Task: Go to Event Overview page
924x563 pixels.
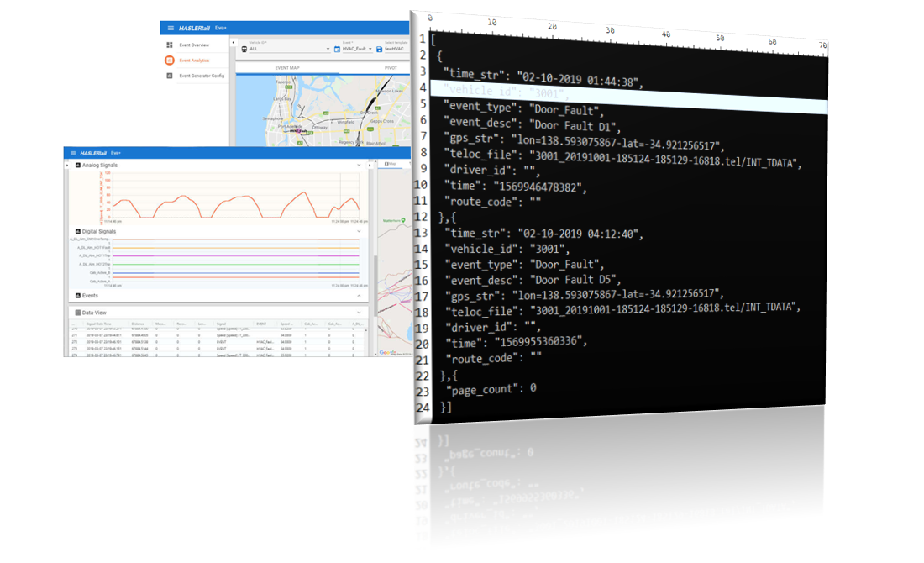Action: tap(194, 45)
